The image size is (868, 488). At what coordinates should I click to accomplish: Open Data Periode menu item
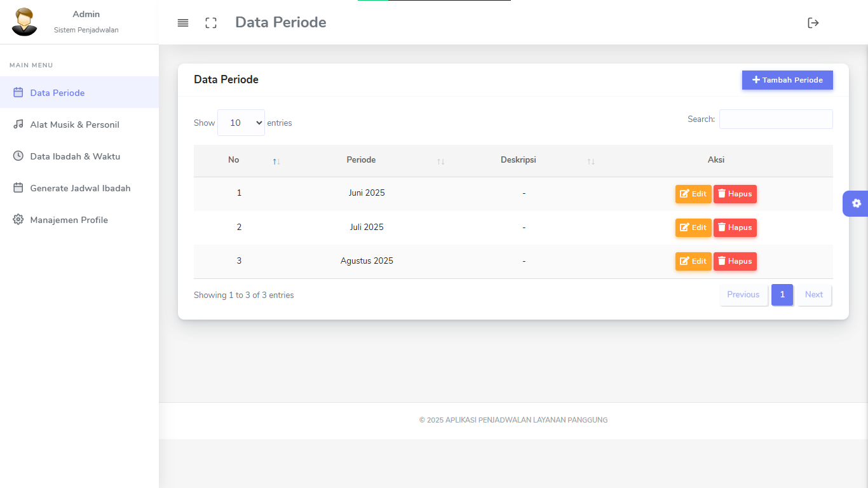(x=57, y=93)
